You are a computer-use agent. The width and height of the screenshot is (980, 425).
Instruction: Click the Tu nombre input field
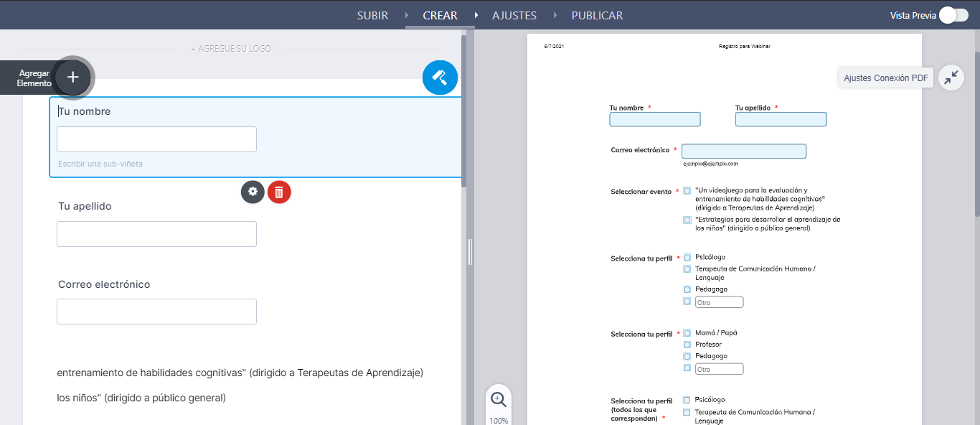point(156,139)
